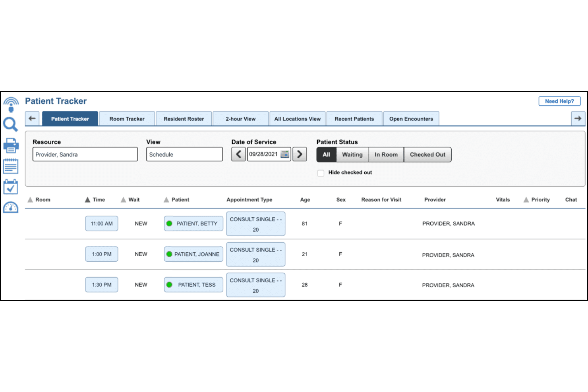Switch to the Room Tracker tab
Image resolution: width=588 pixels, height=392 pixels.
click(127, 119)
